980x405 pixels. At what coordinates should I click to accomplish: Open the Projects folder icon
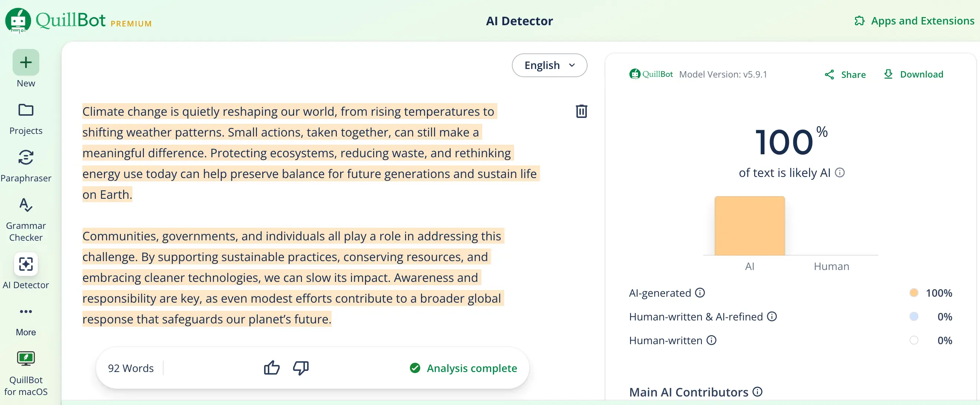coord(26,110)
